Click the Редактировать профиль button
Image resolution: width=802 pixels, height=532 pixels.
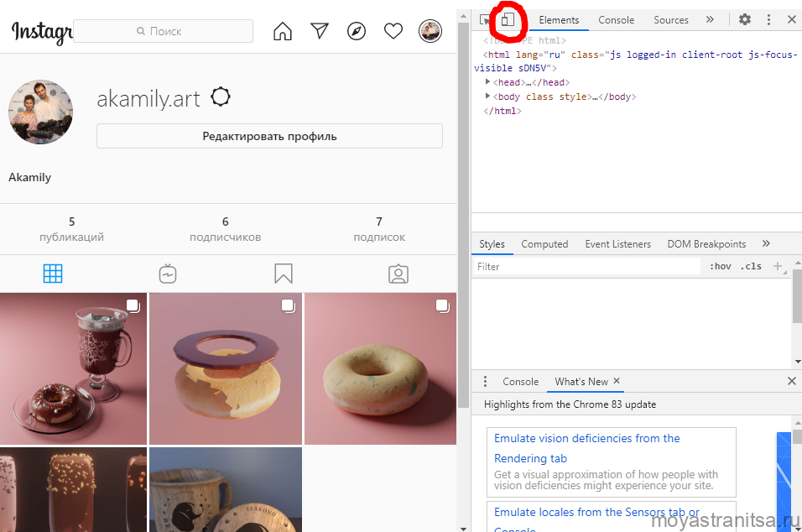[x=269, y=136]
